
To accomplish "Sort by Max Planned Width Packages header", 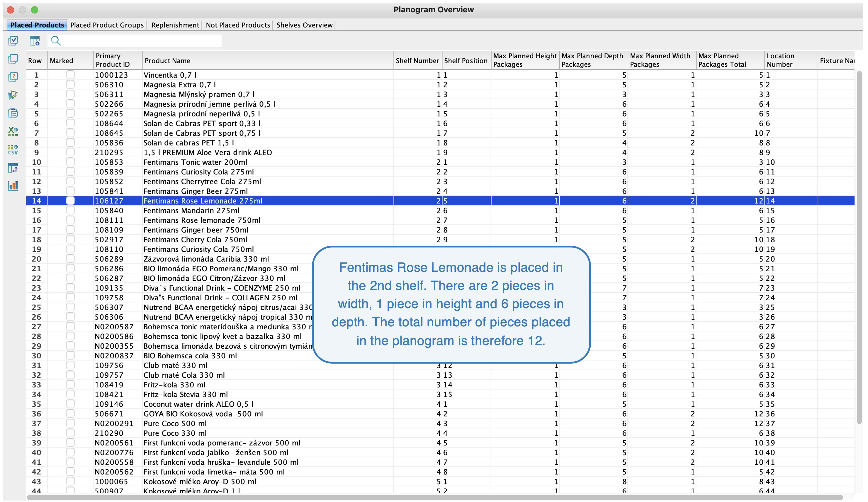I will 661,60.
